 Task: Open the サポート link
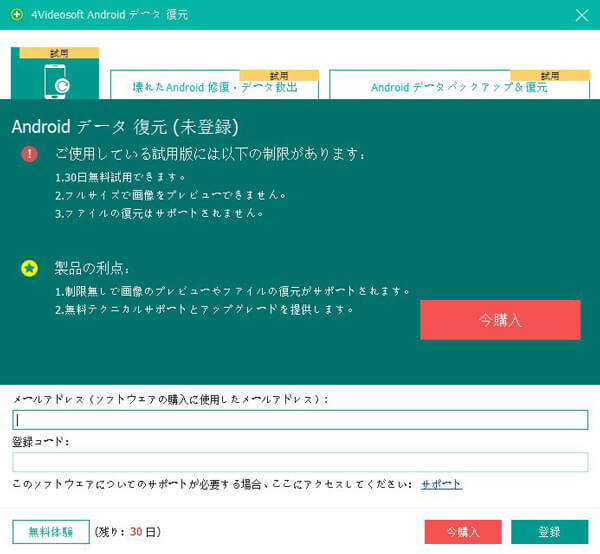pos(442,484)
